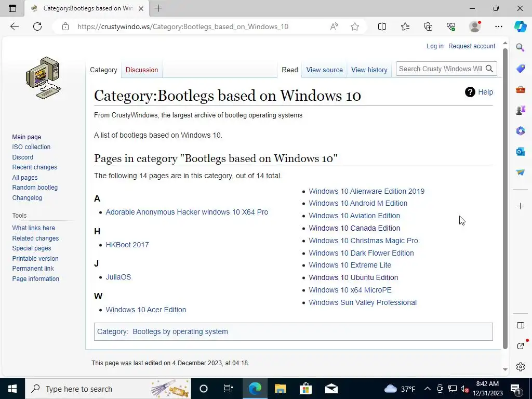Open the sidebar Games chess icon
This screenshot has width=532, height=399.
(x=520, y=110)
